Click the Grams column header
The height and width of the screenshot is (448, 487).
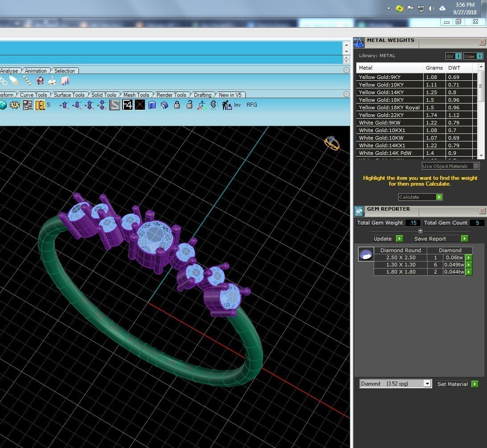(x=434, y=68)
